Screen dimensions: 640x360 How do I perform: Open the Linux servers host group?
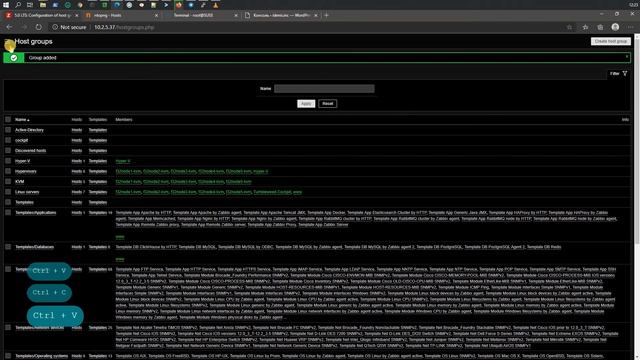[x=27, y=192]
